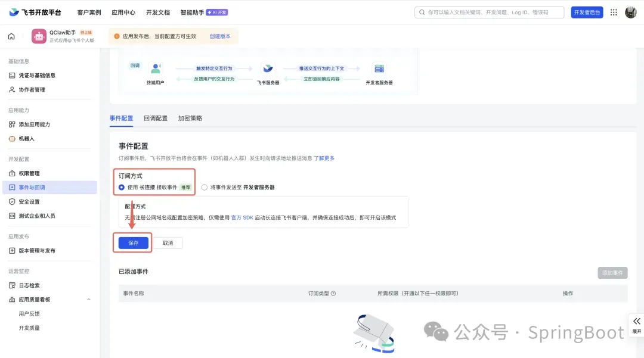Click the blue 保存 button

pyautogui.click(x=133, y=243)
